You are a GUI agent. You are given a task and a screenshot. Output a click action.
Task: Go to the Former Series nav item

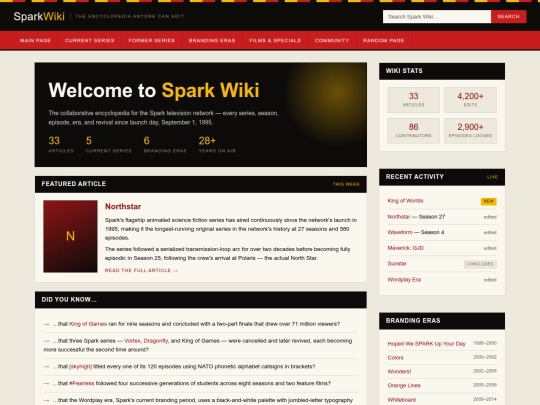[x=152, y=40]
